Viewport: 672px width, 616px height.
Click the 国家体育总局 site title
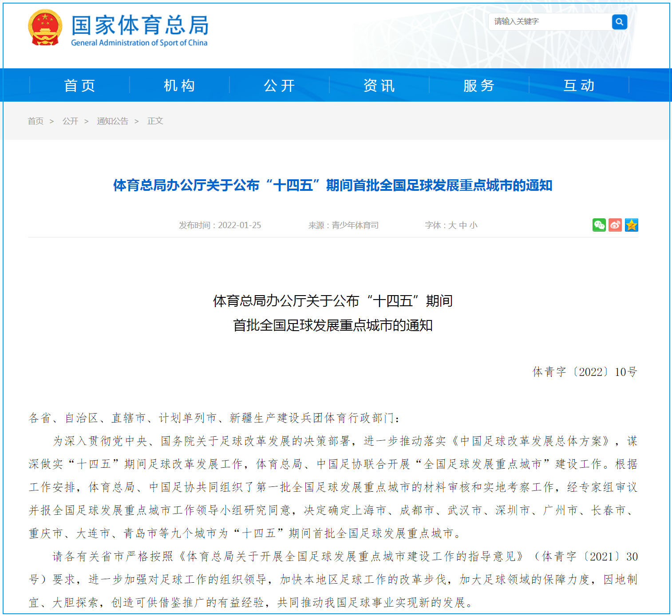point(140,26)
